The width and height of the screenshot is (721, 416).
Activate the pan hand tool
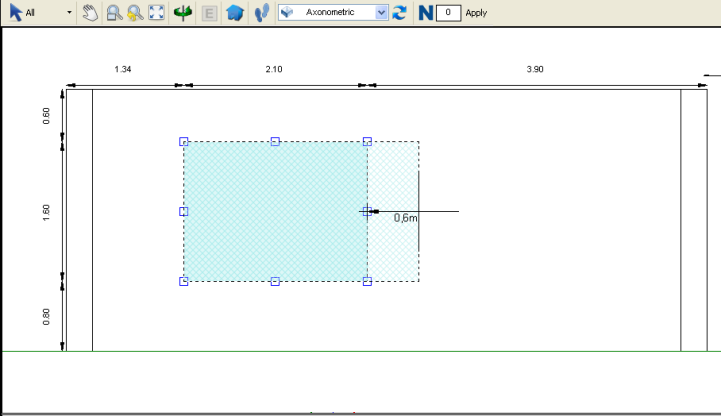coord(90,12)
